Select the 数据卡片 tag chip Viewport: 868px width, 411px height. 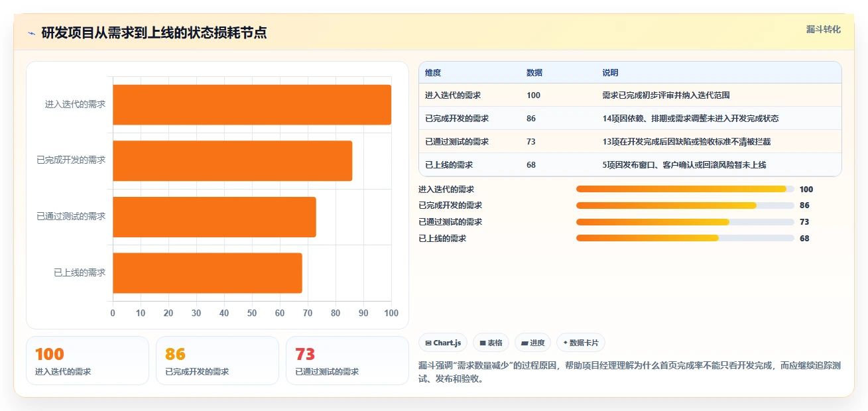pyautogui.click(x=581, y=343)
